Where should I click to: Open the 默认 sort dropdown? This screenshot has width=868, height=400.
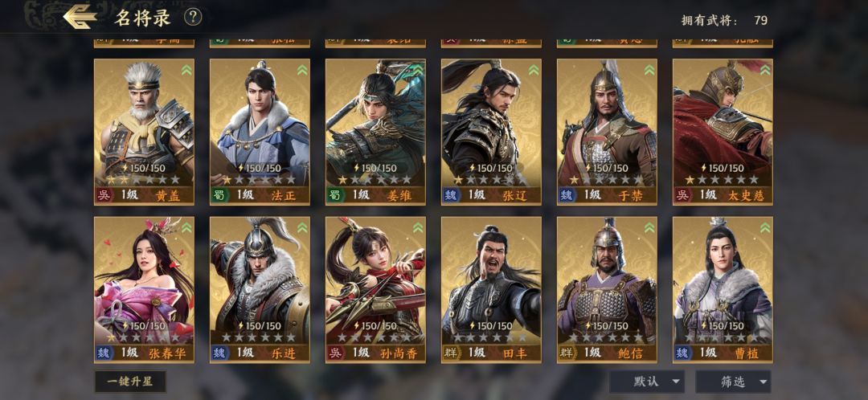tap(646, 382)
